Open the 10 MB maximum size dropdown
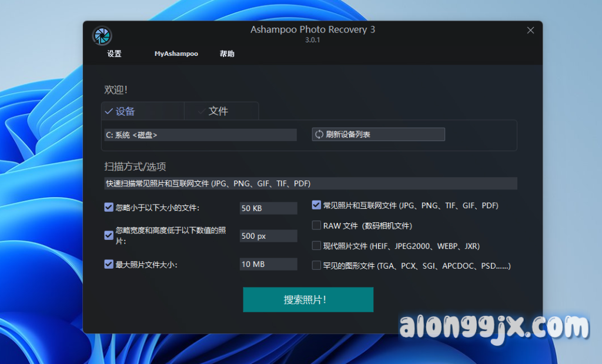Image resolution: width=602 pixels, height=364 pixels. pos(268,265)
